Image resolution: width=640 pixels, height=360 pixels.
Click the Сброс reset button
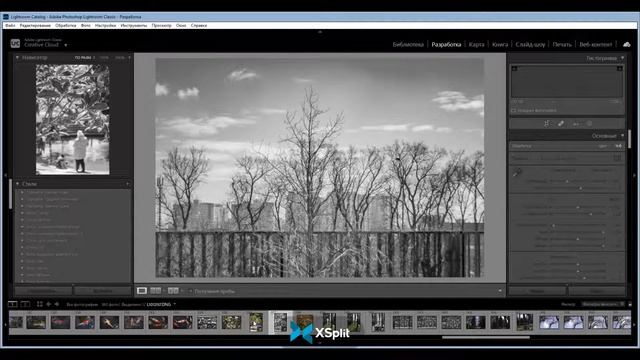coord(597,291)
